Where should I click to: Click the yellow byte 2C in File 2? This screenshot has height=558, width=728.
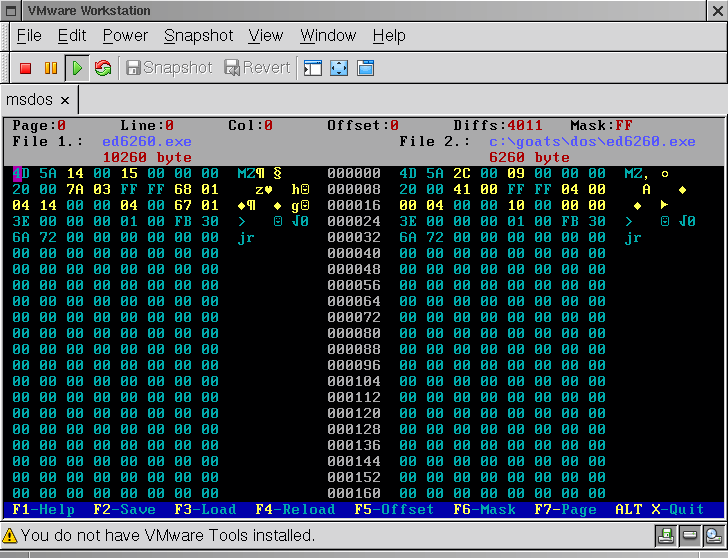462,174
